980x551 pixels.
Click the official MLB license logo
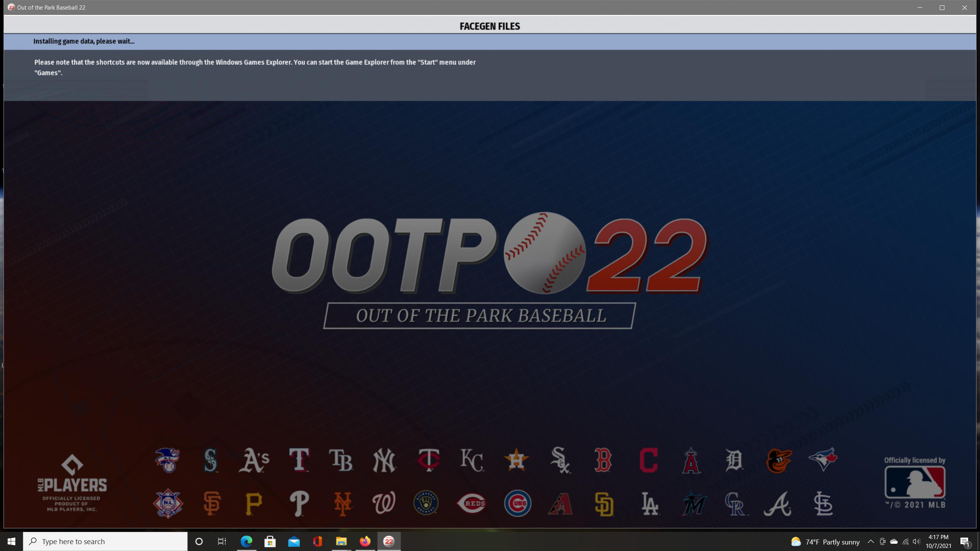[915, 482]
